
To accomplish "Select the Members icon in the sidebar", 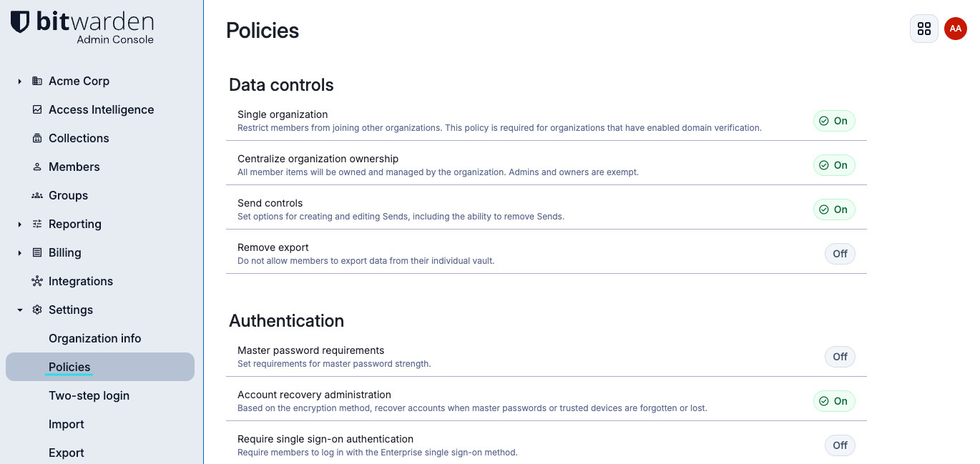I will point(36,167).
